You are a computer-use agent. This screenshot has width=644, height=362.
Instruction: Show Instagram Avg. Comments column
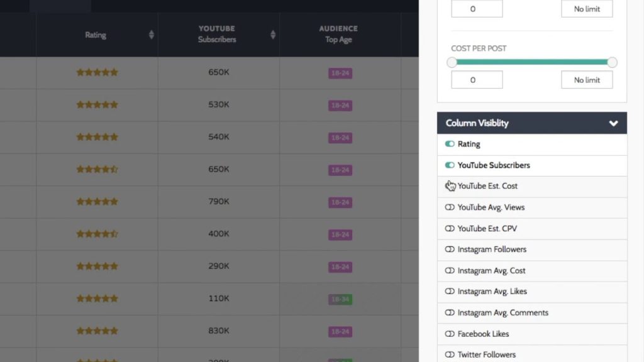pos(450,313)
